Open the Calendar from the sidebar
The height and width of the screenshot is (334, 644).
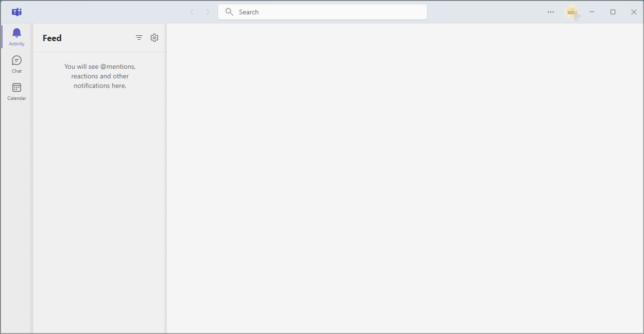click(x=16, y=88)
